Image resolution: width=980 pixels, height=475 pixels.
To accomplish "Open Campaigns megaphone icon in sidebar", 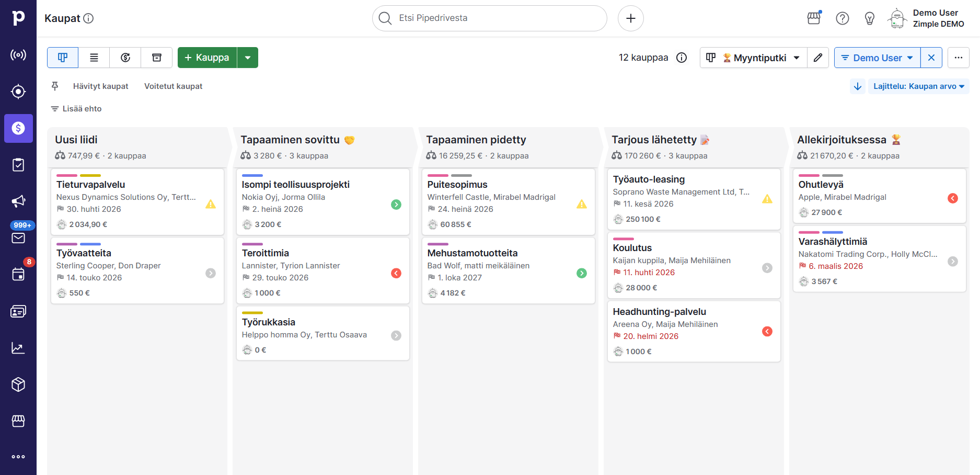I will pyautogui.click(x=18, y=201).
